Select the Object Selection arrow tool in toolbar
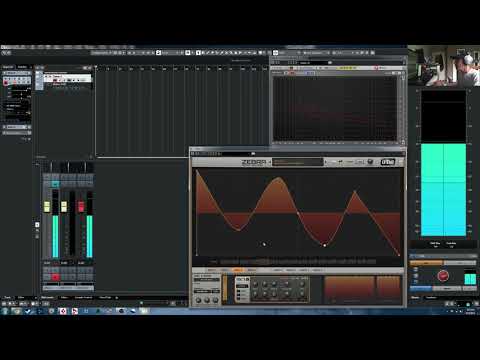 [x=199, y=53]
